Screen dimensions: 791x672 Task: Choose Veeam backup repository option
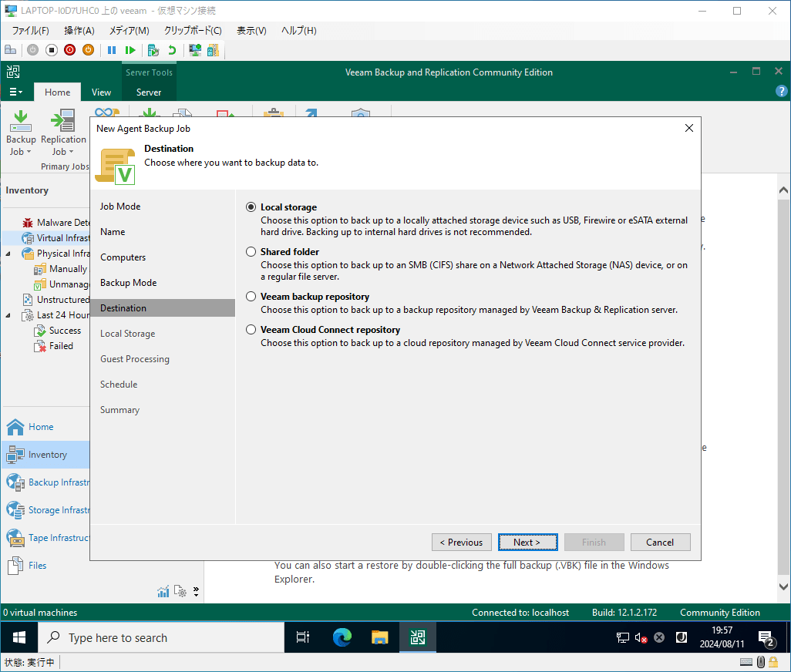tap(251, 297)
